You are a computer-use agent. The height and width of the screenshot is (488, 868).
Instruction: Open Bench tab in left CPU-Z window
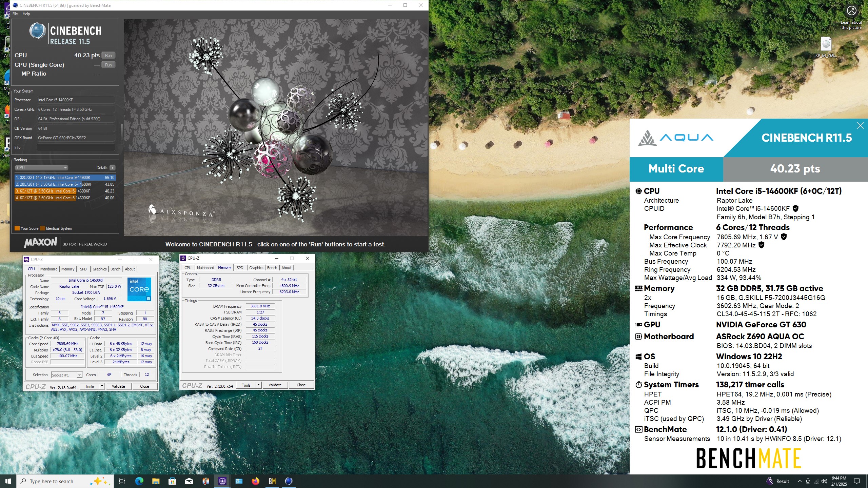pos(116,269)
